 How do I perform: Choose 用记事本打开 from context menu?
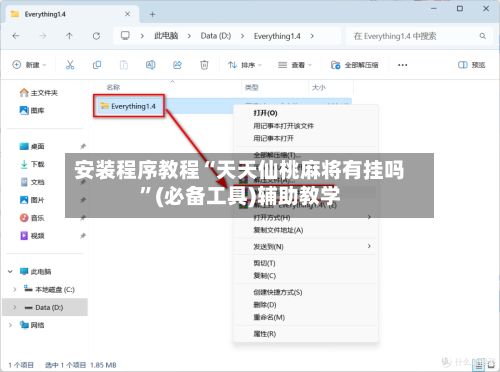(x=273, y=138)
